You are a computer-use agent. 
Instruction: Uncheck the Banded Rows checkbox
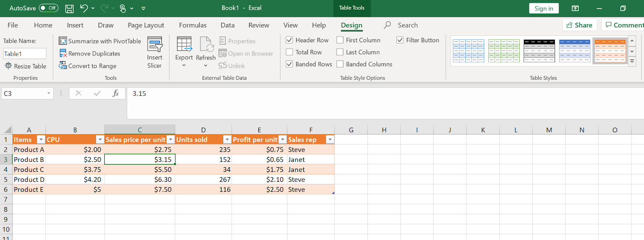[x=289, y=64]
